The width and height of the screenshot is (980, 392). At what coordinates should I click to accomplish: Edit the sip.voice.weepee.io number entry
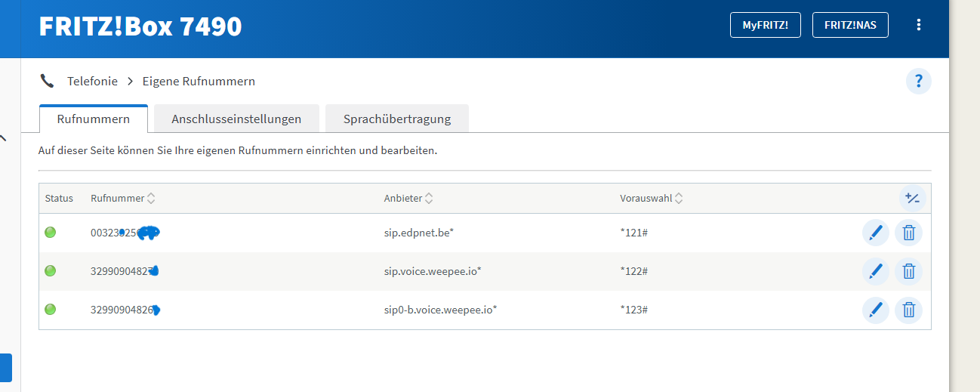click(x=876, y=270)
